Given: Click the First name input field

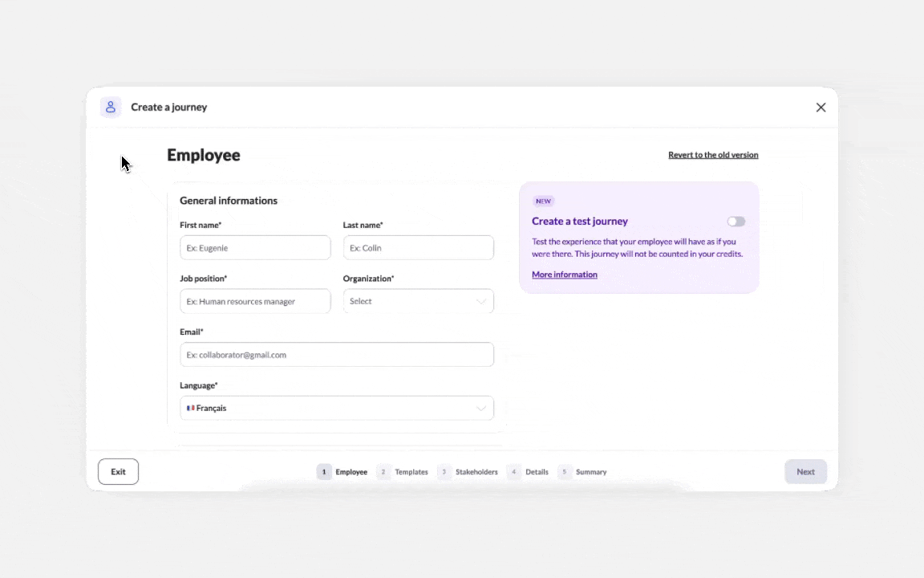Looking at the screenshot, I should (x=255, y=248).
